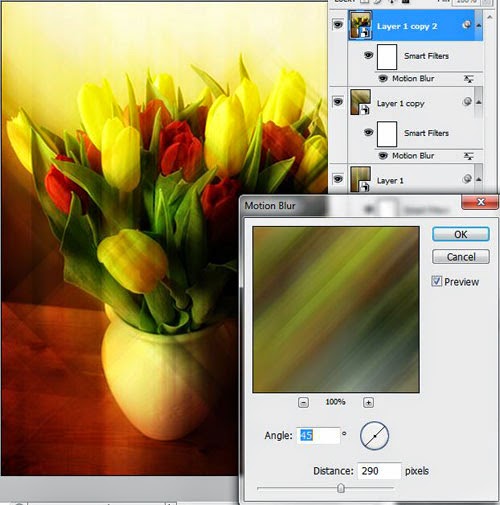The height and width of the screenshot is (505, 500).
Task: Click the Distance slider handle
Action: (340, 488)
